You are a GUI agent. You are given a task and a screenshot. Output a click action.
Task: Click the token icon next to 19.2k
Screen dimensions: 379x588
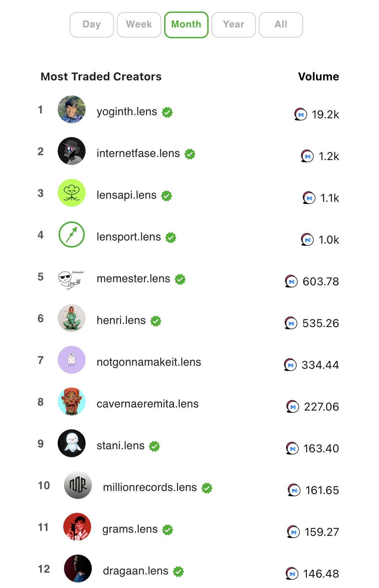(301, 114)
